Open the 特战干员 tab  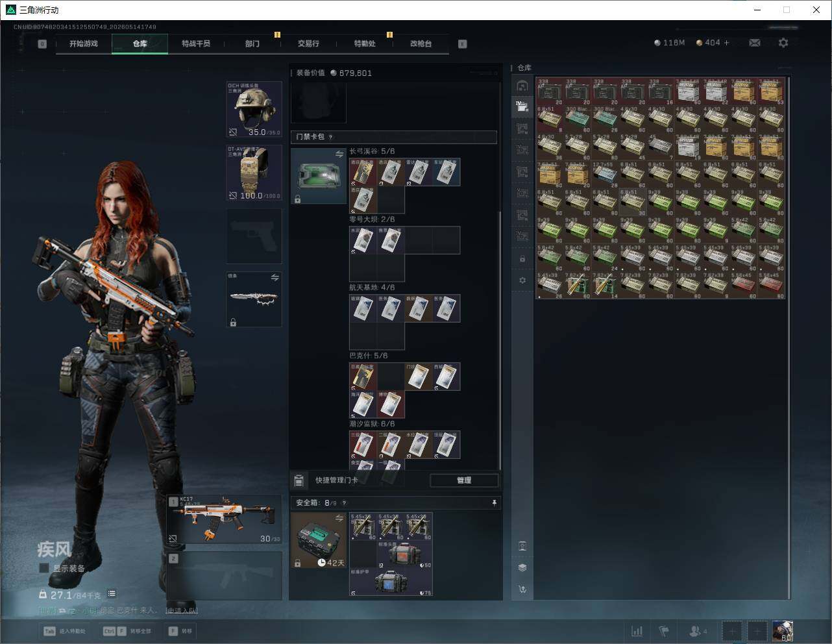coord(196,43)
